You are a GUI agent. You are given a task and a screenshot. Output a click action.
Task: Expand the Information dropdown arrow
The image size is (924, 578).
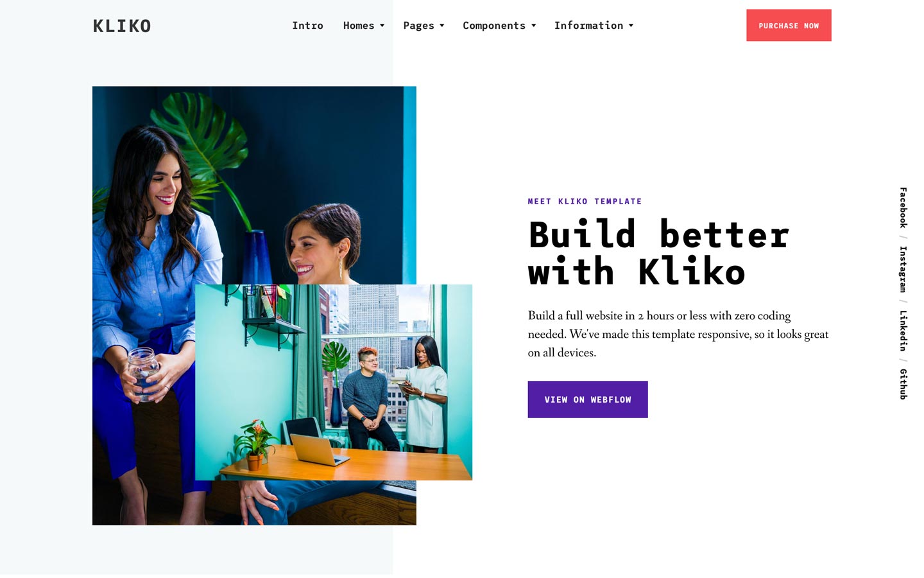(631, 26)
